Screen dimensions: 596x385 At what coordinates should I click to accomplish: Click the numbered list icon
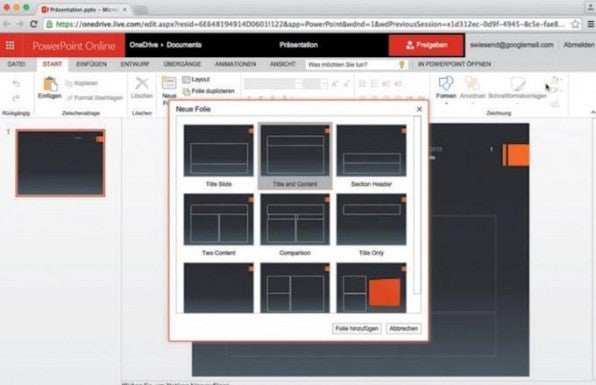[x=374, y=84]
